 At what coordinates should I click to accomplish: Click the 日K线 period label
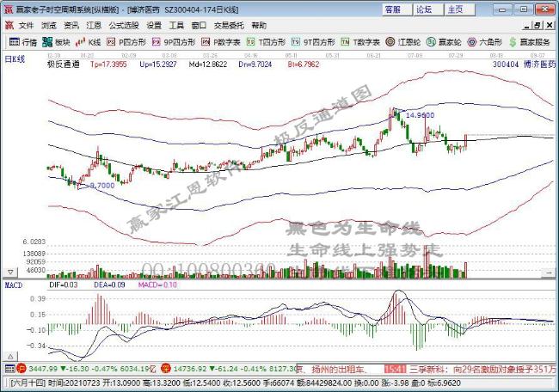15,59
